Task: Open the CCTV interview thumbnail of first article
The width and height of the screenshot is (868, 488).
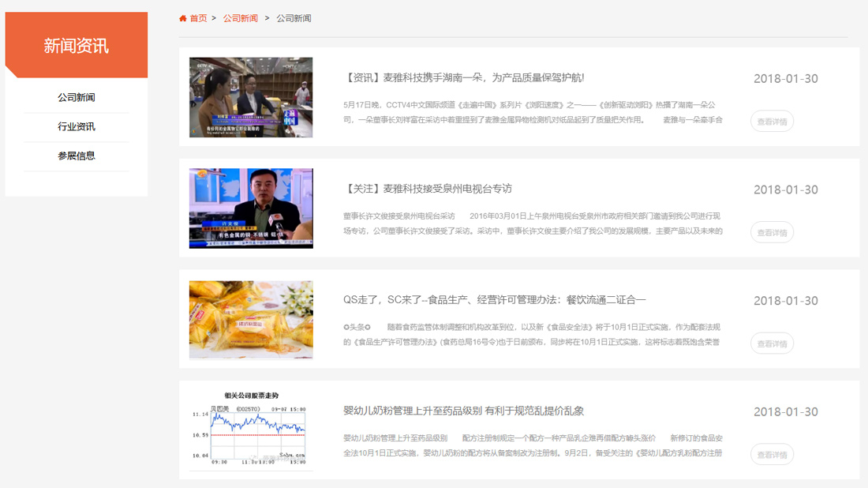Action: (251, 97)
